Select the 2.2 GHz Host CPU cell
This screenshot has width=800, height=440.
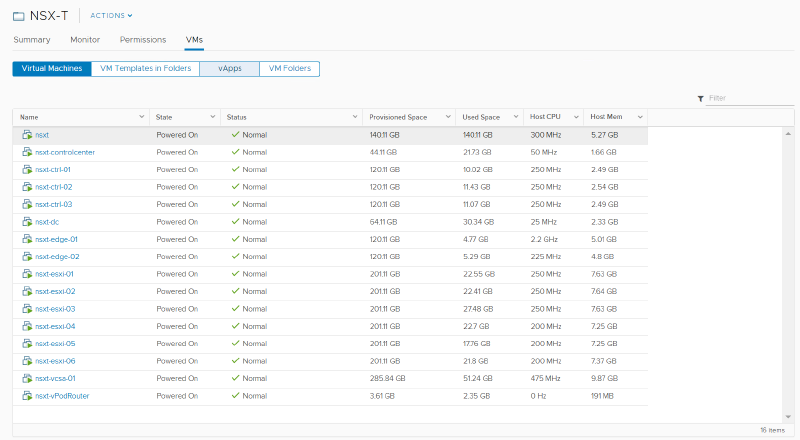[544, 239]
